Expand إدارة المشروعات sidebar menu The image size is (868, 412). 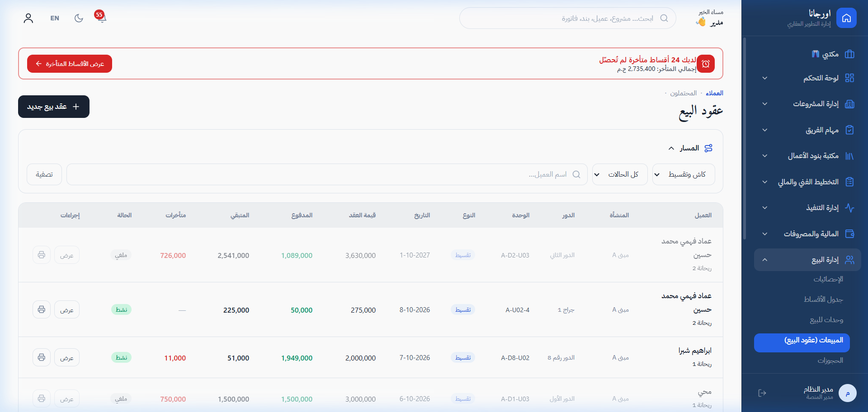point(807,104)
